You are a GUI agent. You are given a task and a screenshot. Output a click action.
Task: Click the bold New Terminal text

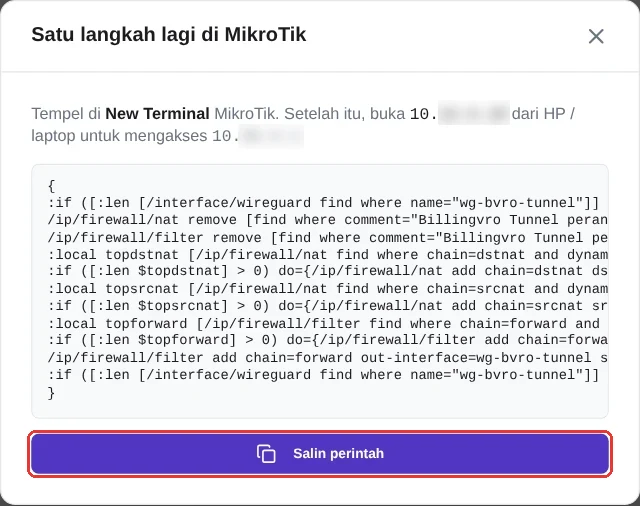tap(157, 113)
